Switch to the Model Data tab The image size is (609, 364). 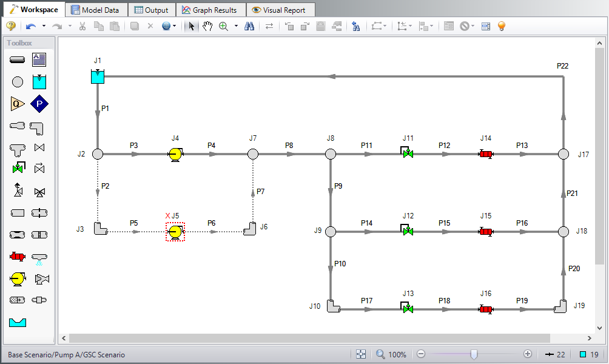point(97,10)
